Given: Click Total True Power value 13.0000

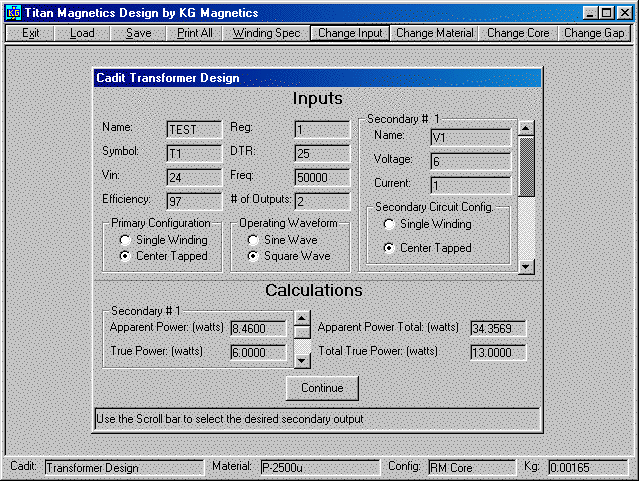Looking at the screenshot, I should click(498, 353).
